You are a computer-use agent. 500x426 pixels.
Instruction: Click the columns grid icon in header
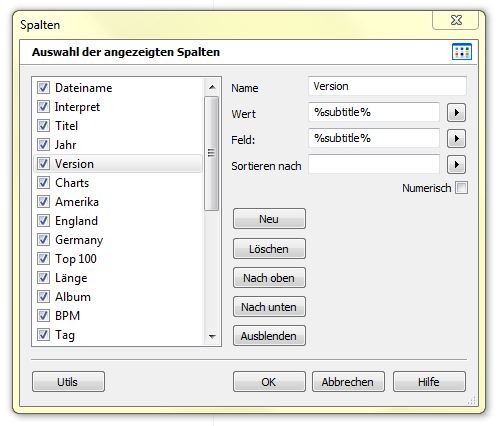pos(462,52)
